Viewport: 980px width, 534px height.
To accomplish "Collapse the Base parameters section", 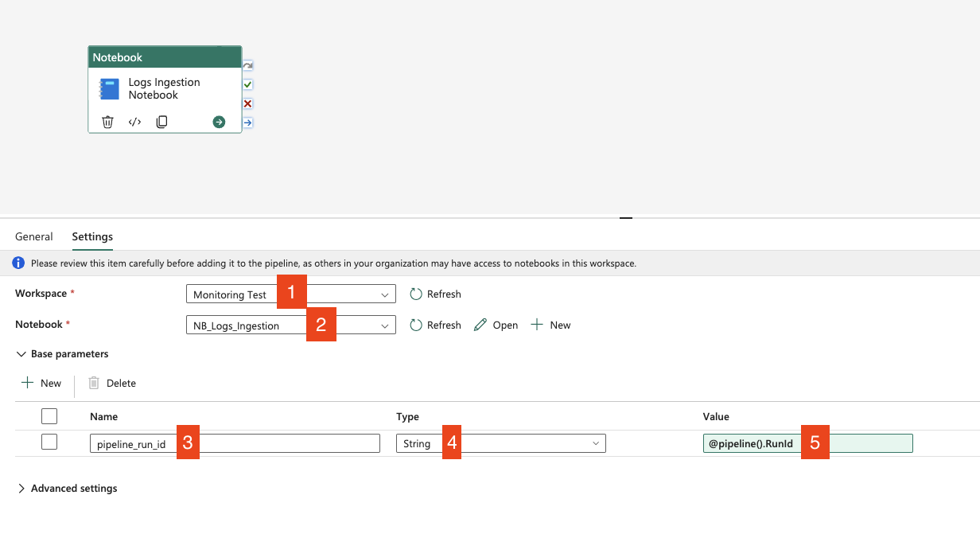I will (21, 354).
